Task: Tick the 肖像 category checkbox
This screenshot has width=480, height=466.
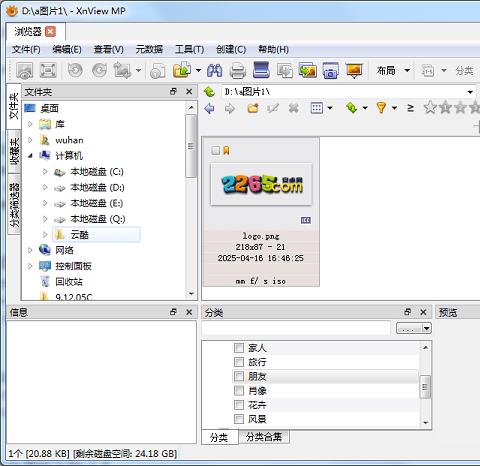Action: tap(239, 390)
